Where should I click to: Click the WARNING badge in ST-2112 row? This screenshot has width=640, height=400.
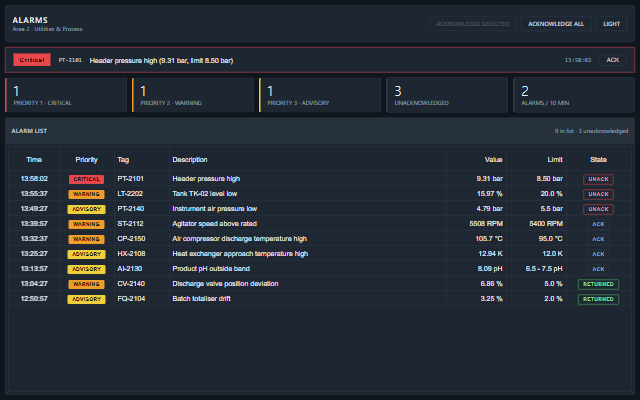pos(87,224)
